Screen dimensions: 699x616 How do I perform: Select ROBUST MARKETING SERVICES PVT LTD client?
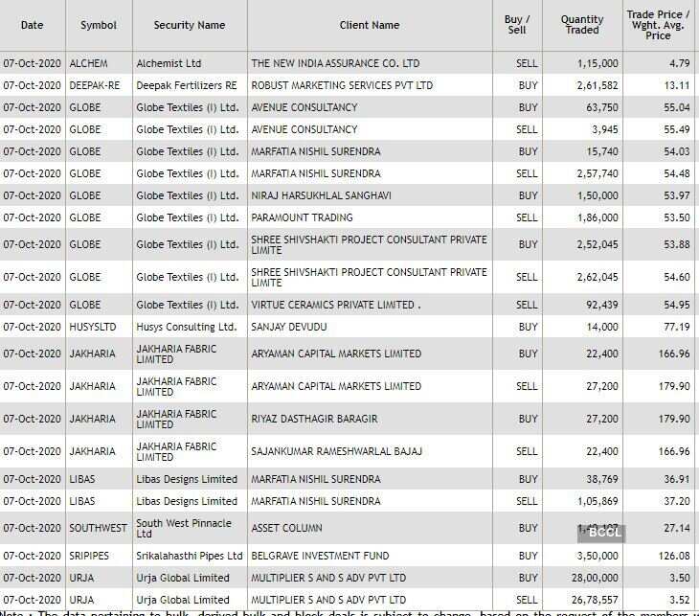point(342,85)
